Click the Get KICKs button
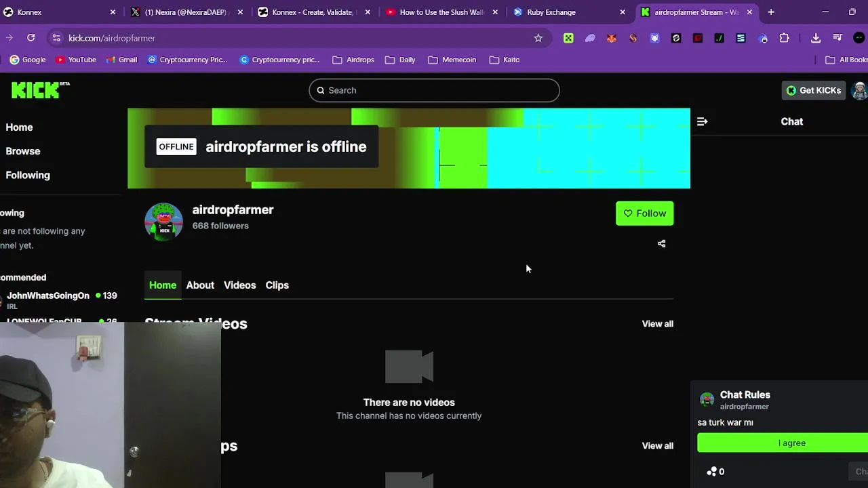Screen dimensions: 868x488 coord(814,90)
